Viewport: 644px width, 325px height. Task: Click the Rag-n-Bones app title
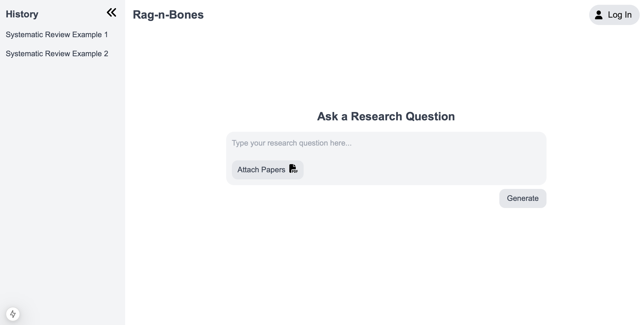(x=168, y=15)
